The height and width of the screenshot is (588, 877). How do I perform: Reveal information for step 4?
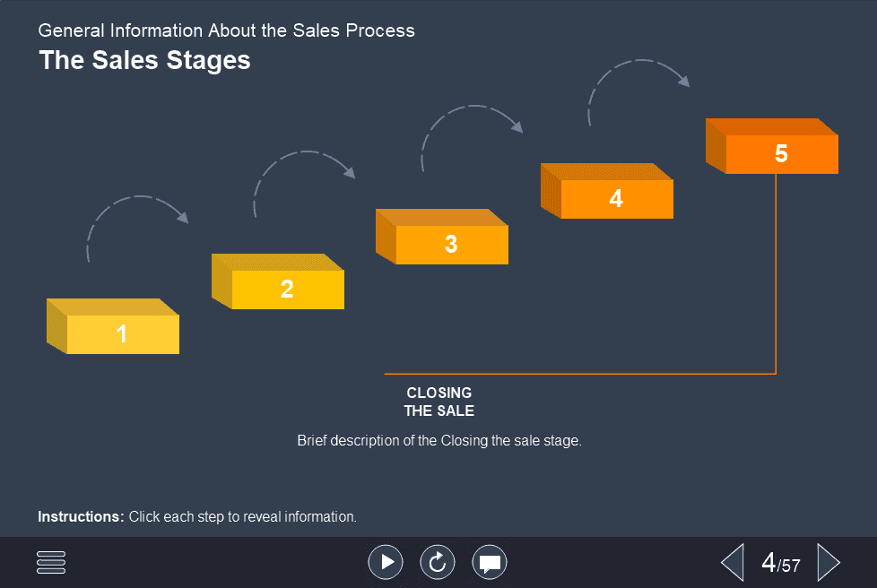point(608,191)
